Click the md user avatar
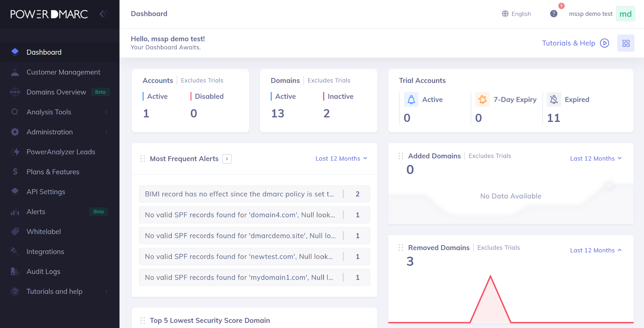The height and width of the screenshot is (328, 644). click(x=625, y=14)
